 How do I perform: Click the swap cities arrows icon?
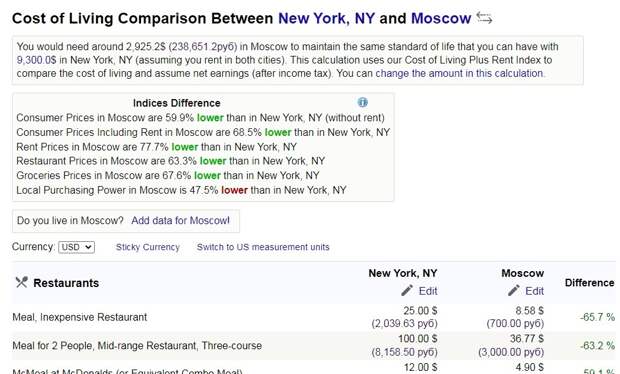pos(484,18)
